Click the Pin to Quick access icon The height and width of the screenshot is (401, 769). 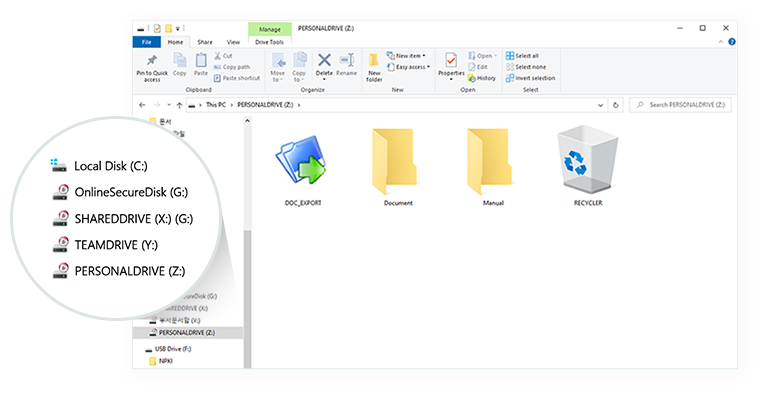point(152,63)
